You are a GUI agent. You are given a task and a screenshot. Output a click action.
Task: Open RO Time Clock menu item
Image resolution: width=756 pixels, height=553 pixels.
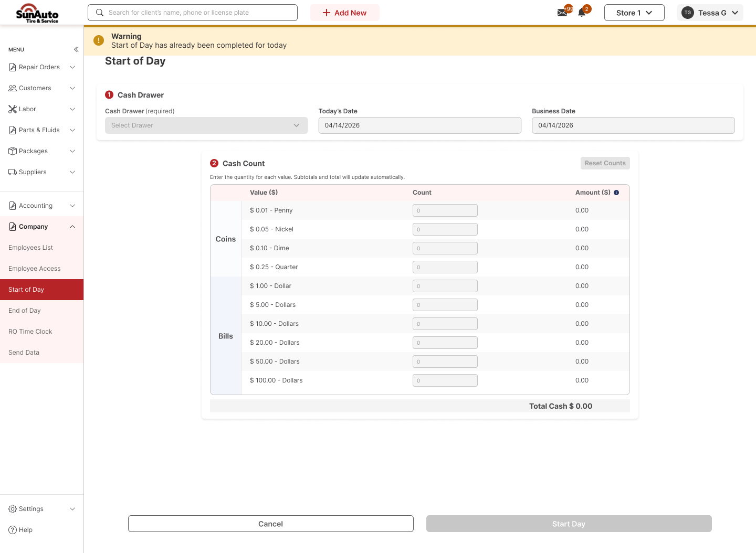point(42,332)
